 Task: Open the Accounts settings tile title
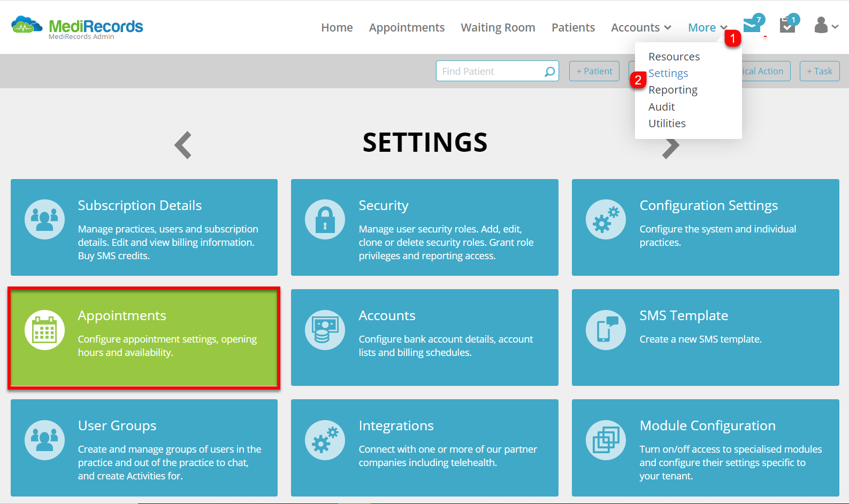click(x=387, y=315)
